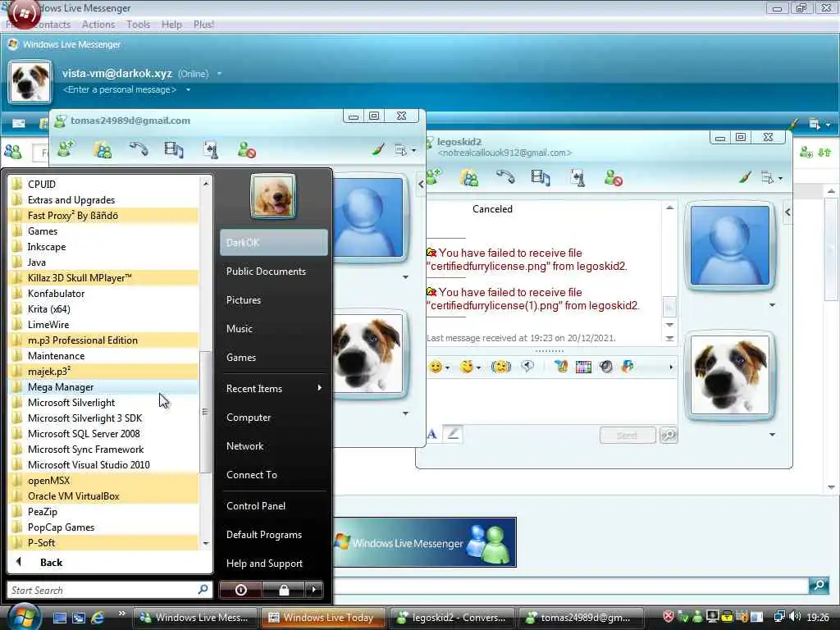Expand the personal message dropdown arrow

[x=188, y=89]
